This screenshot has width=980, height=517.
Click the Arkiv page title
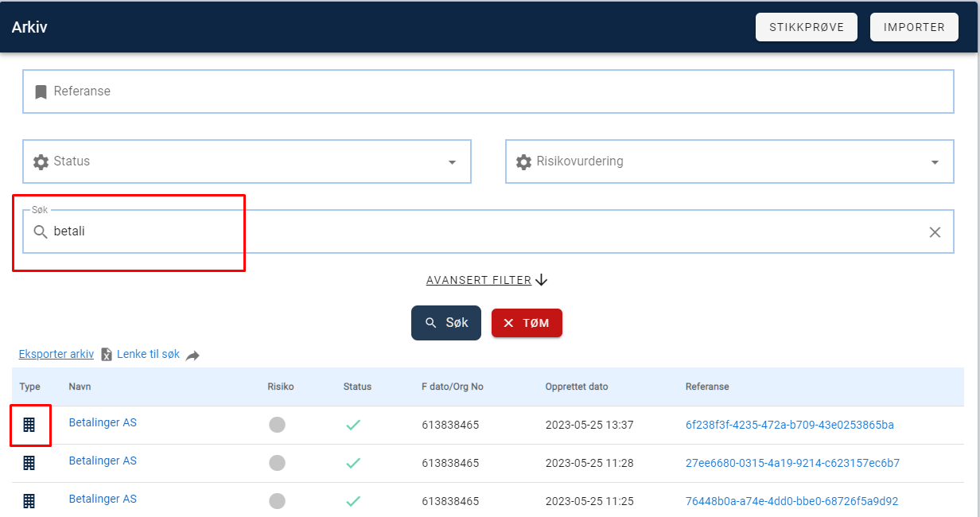point(29,27)
